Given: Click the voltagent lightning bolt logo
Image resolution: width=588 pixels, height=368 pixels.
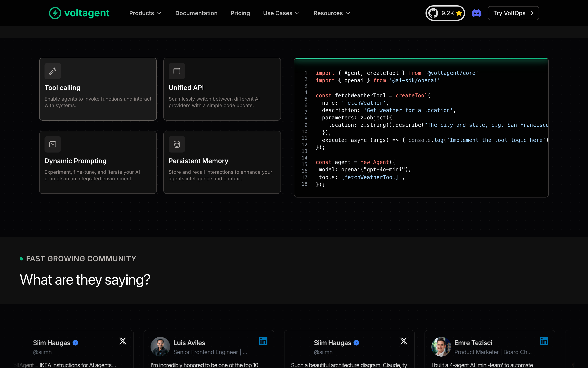Looking at the screenshot, I should 55,13.
